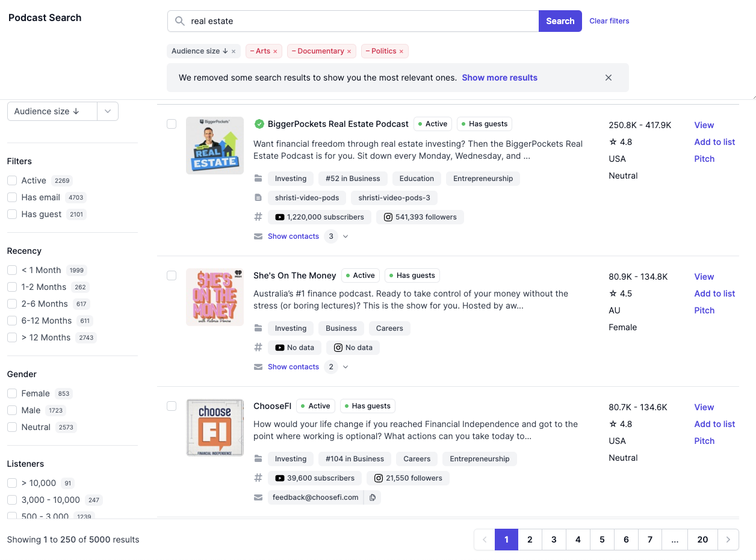Click the Clear filters link

[x=609, y=21]
